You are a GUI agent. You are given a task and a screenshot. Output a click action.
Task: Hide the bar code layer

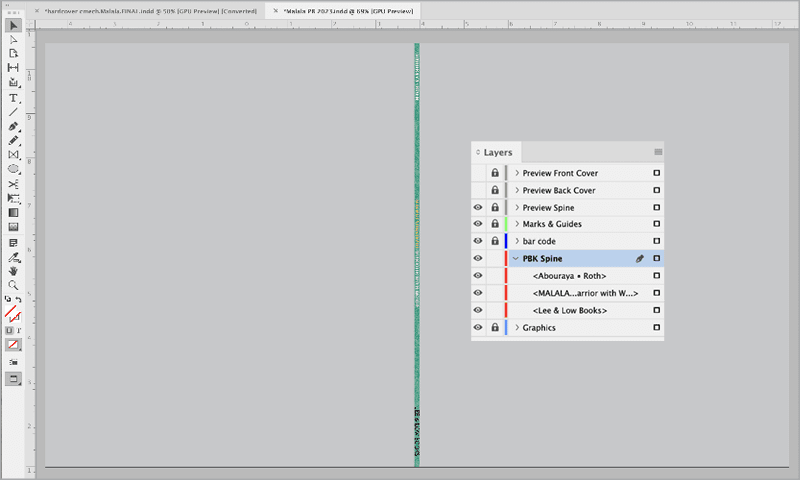click(478, 241)
